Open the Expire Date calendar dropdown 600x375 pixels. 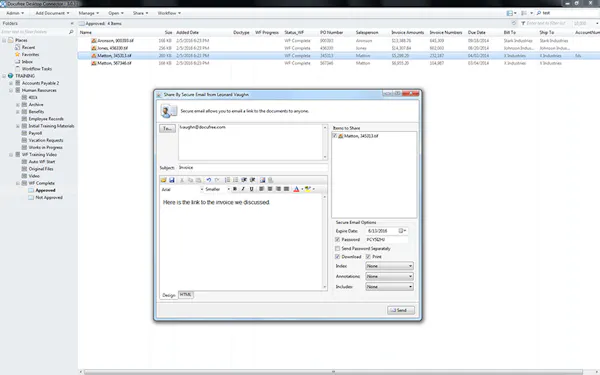click(x=403, y=231)
